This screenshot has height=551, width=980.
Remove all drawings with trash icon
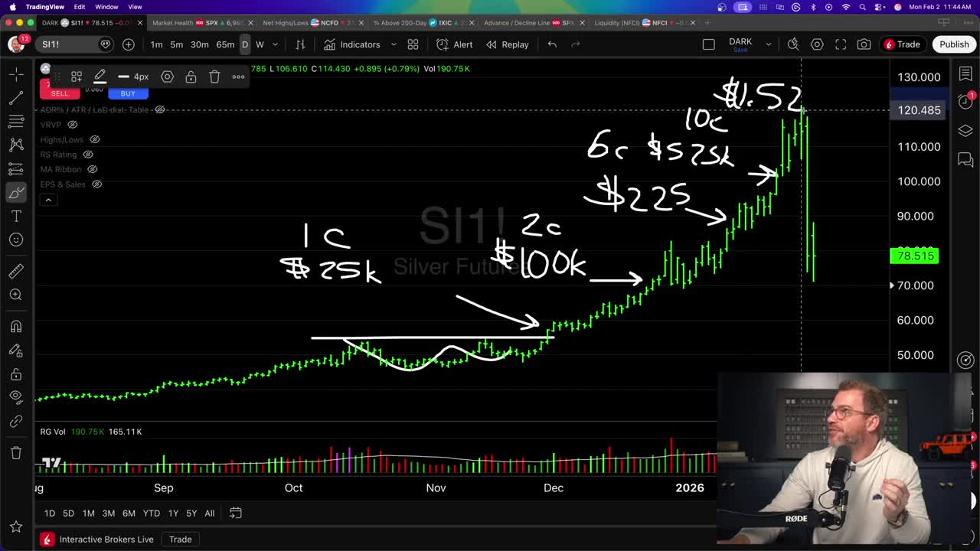click(x=16, y=453)
